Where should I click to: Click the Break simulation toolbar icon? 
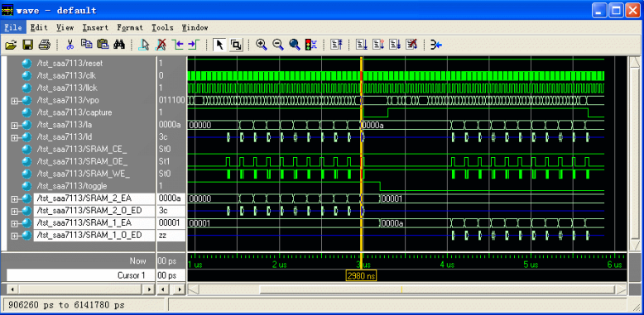[411, 45]
